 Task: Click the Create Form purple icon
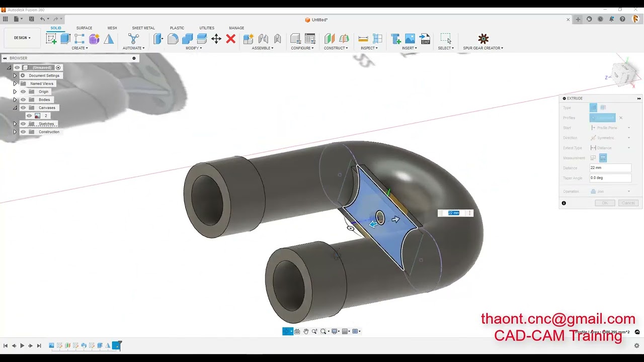pyautogui.click(x=94, y=39)
